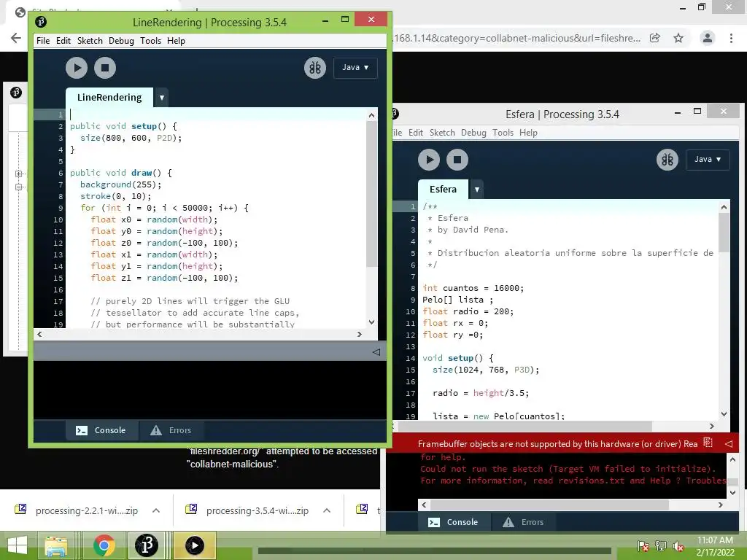Expand tree node plus icon in left panel

[x=18, y=174]
